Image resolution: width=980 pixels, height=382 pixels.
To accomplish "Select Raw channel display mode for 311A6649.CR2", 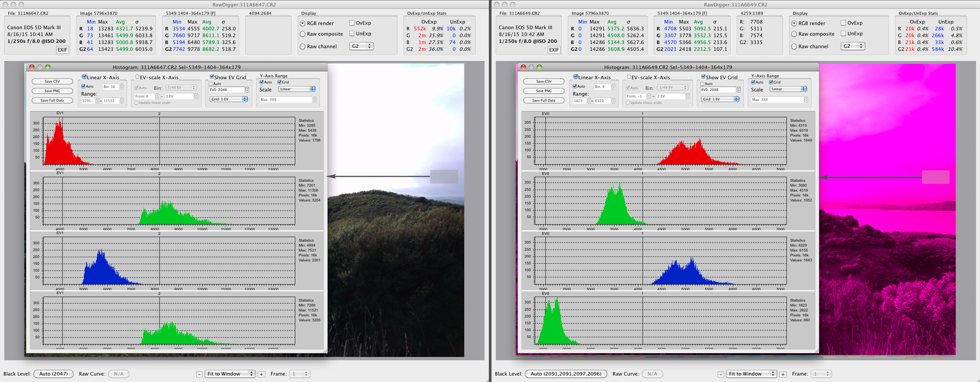I will (794, 46).
